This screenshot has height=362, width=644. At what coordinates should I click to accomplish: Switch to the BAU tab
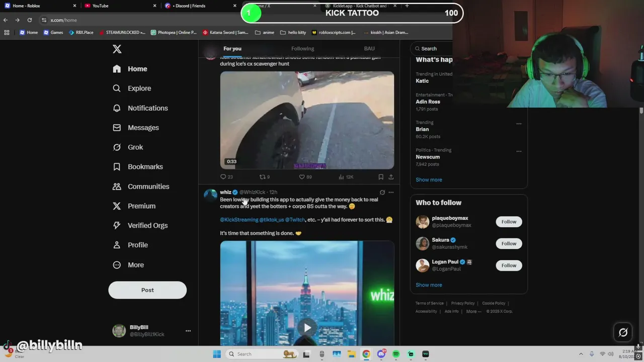[x=369, y=49]
